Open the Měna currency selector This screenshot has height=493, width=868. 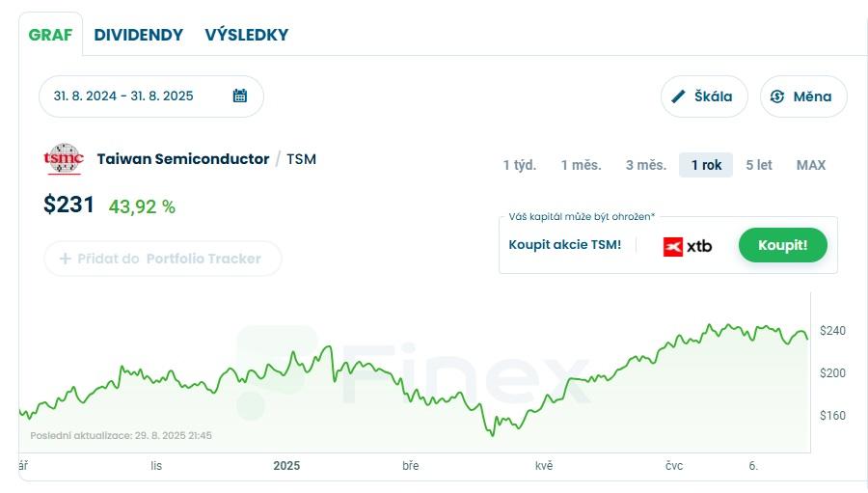pos(803,96)
